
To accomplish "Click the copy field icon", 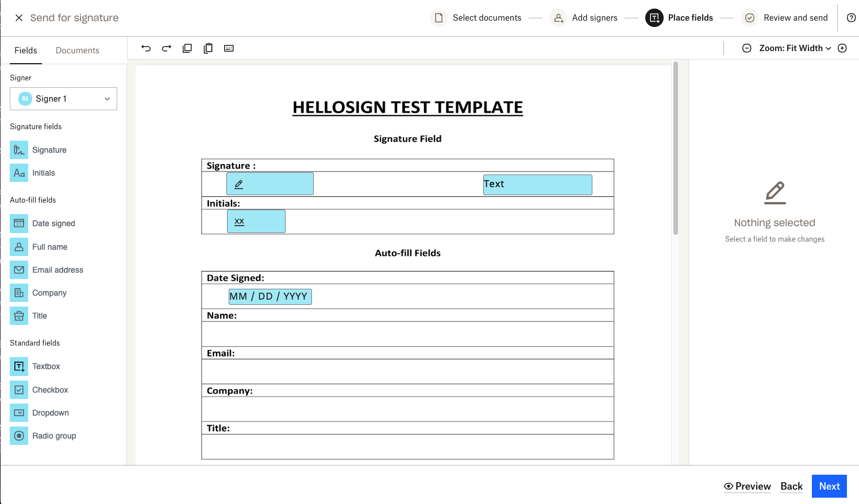I will (187, 48).
